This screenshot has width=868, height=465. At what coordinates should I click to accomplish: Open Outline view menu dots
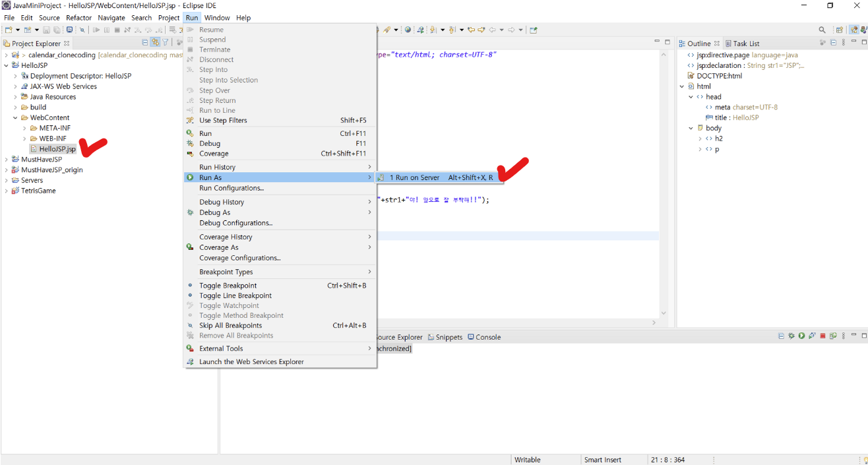(x=844, y=42)
